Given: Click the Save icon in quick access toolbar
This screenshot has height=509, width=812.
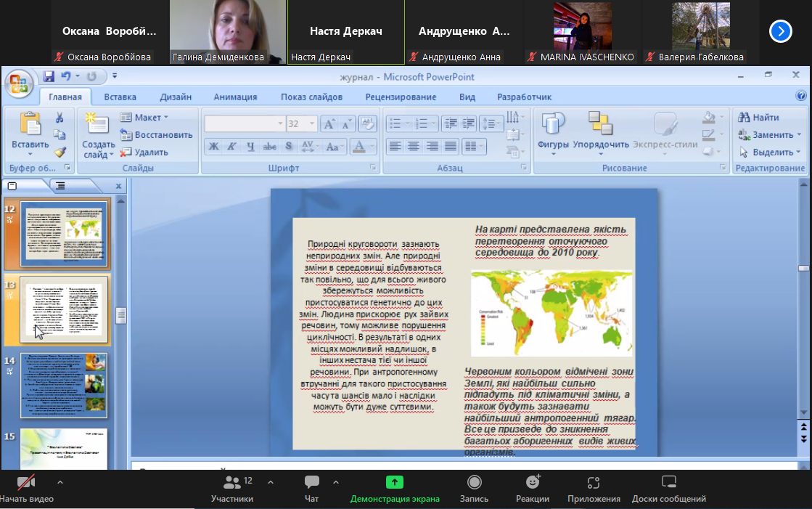Looking at the screenshot, I should (49, 76).
